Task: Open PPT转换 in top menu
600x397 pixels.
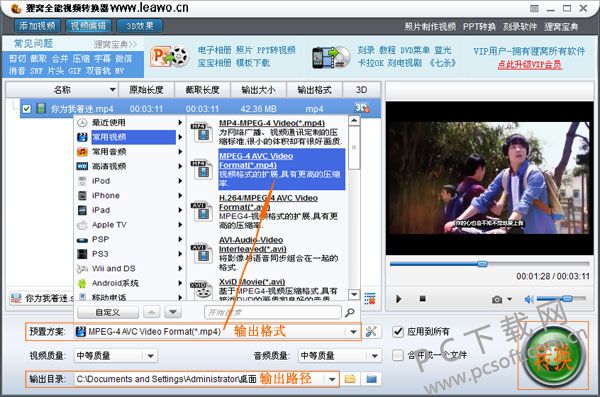Action: point(479,26)
